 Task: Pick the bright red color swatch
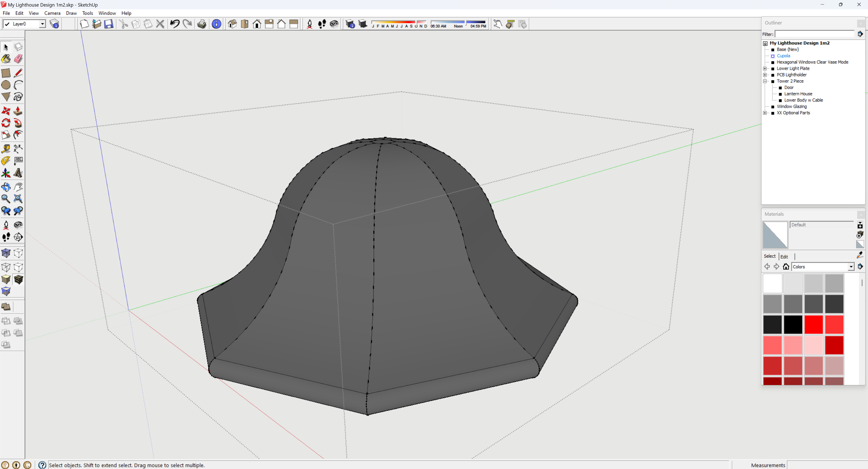[814, 324]
